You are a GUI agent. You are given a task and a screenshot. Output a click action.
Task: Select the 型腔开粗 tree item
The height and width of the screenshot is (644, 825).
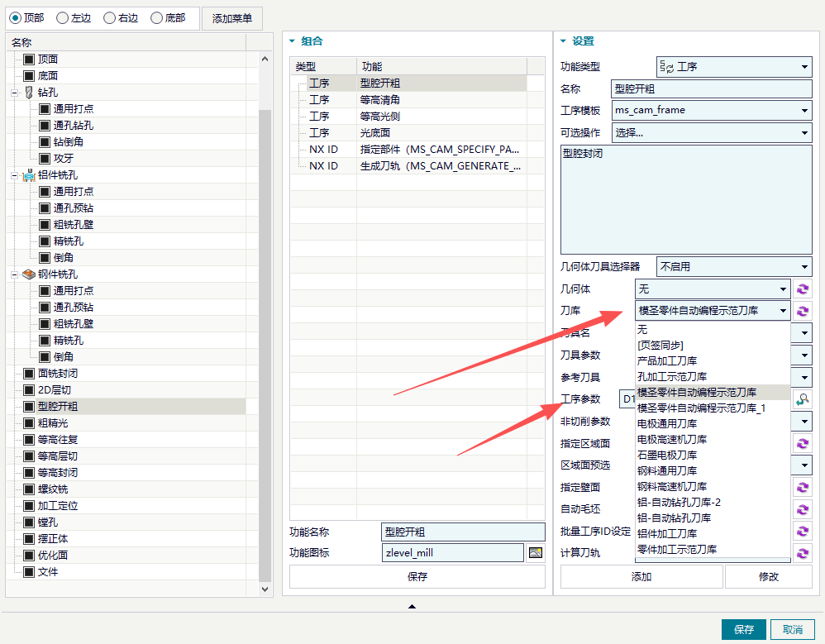coord(58,407)
